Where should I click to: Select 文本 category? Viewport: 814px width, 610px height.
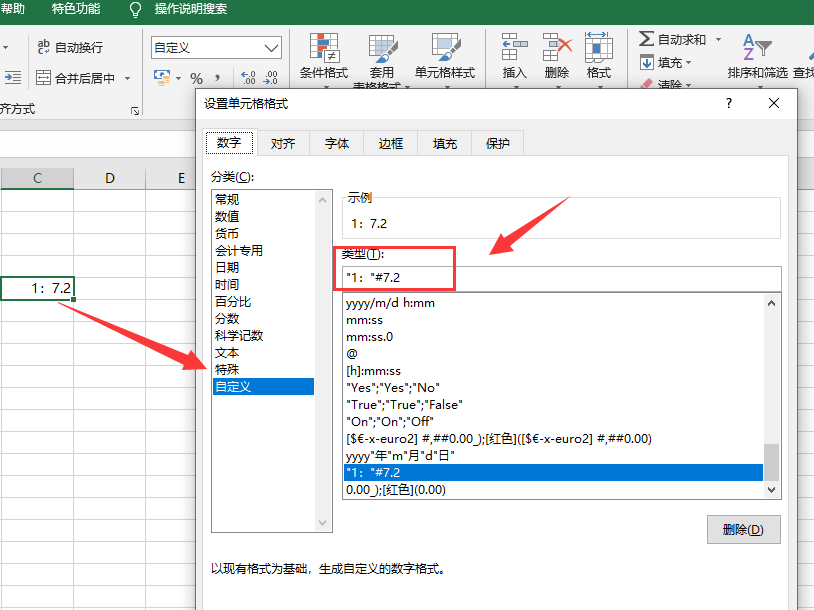[263, 353]
